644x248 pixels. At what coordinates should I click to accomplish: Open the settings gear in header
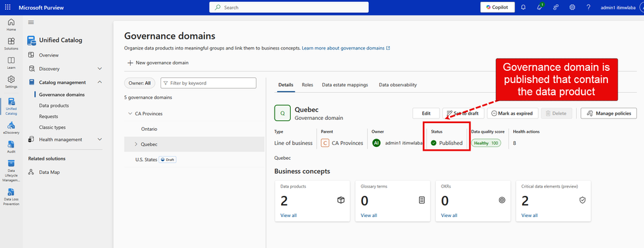coord(572,7)
